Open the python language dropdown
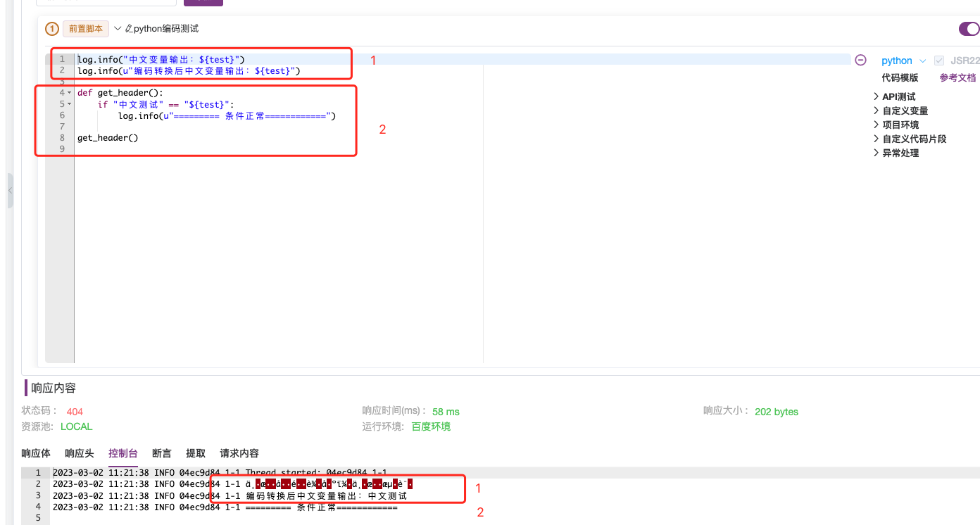Viewport: 980px width, 525px height. click(x=923, y=61)
